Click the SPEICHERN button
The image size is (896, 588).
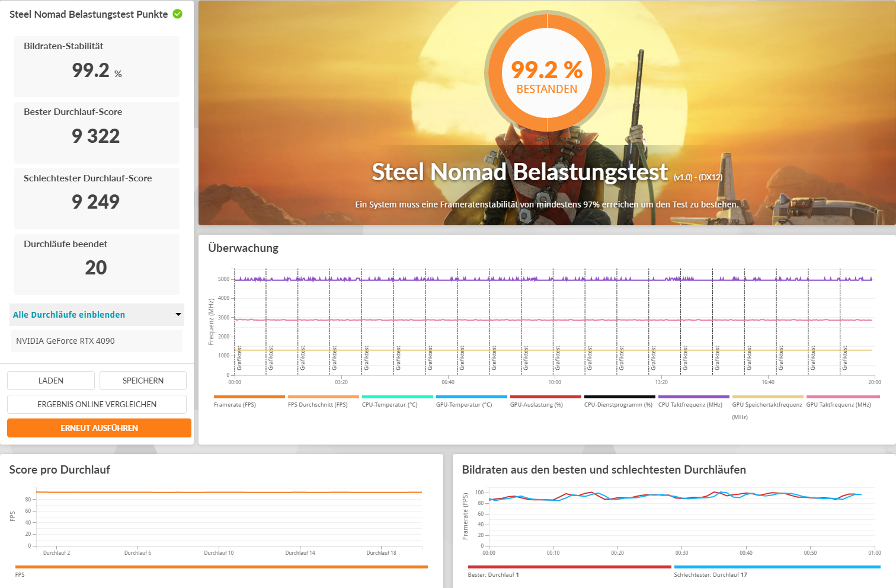click(x=143, y=381)
